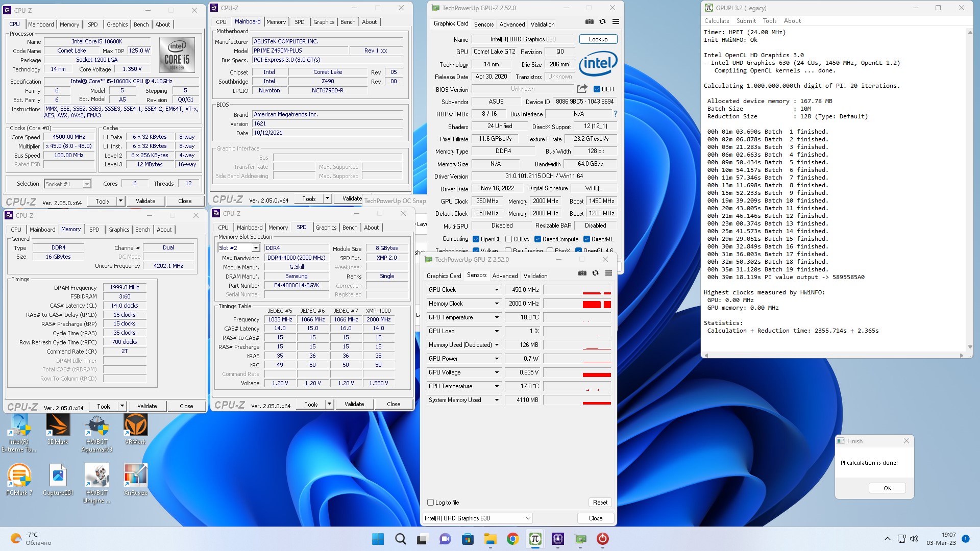This screenshot has height=551, width=980.
Task: Click the GPUPI horizontal scrollbar
Action: [x=834, y=355]
